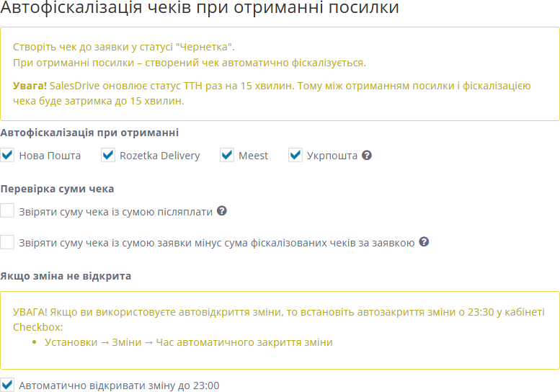Click the Установки → Зміни path bullet

pyautogui.click(x=188, y=342)
